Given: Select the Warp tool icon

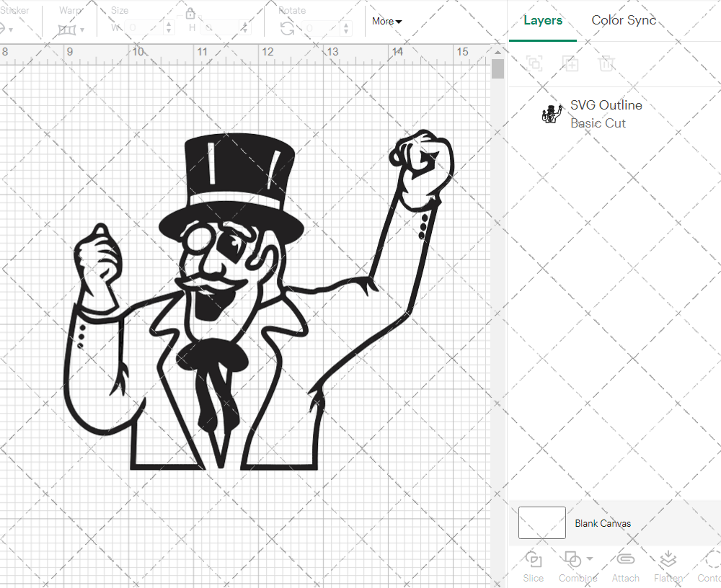Looking at the screenshot, I should (x=67, y=29).
